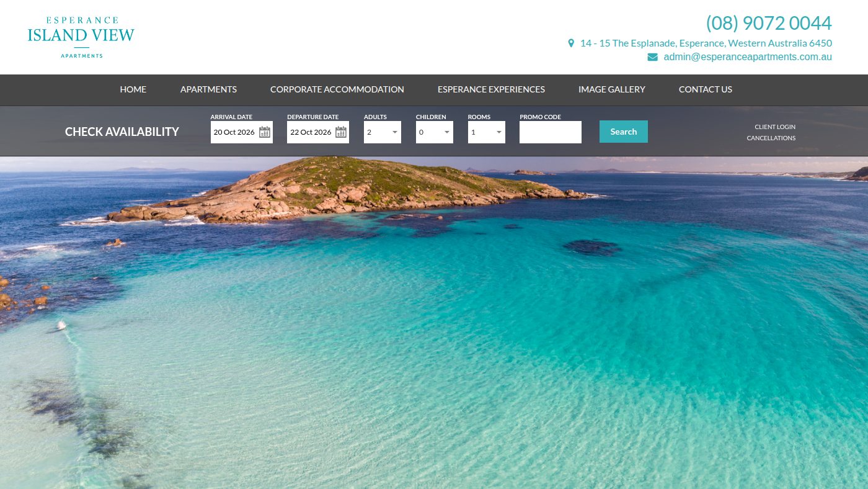Open Corporate Accommodation page
The height and width of the screenshot is (489, 868).
(337, 89)
